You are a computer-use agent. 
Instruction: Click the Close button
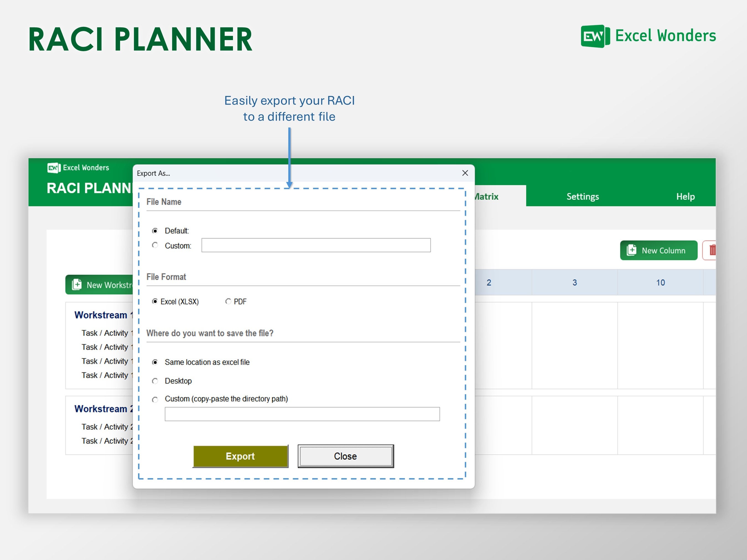pos(345,456)
